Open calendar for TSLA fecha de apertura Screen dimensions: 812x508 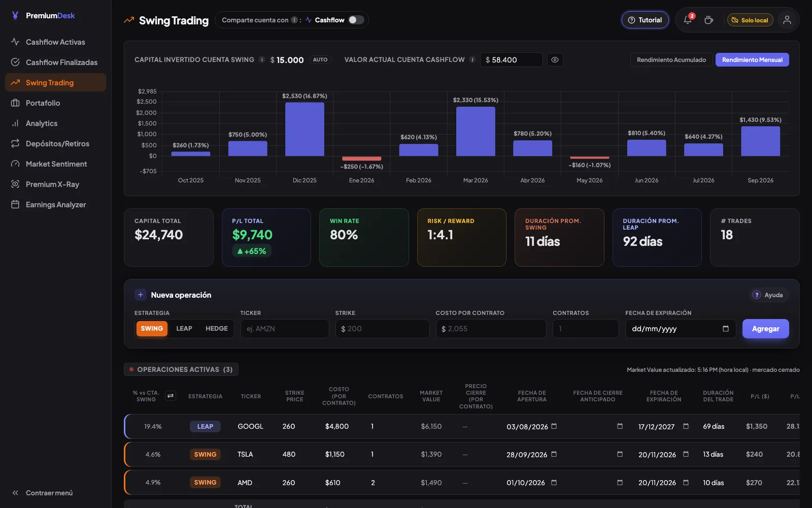(x=554, y=454)
